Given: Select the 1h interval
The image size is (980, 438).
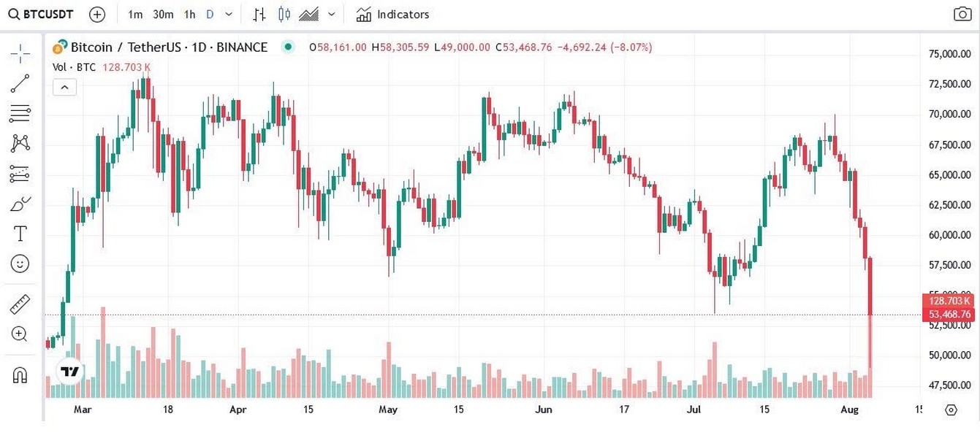Looking at the screenshot, I should 189,15.
